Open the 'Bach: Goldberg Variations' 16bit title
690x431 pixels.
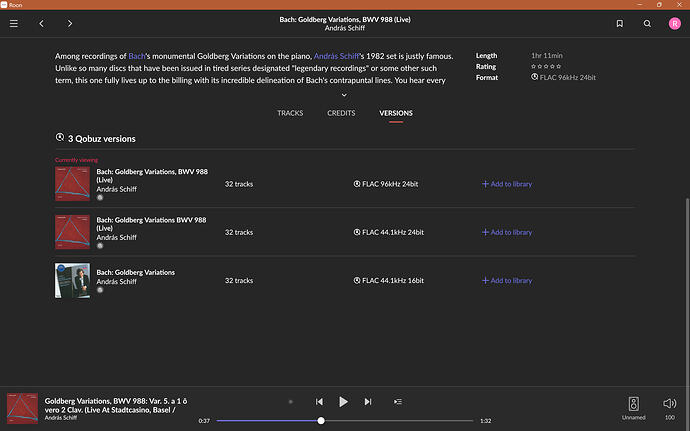tap(136, 273)
